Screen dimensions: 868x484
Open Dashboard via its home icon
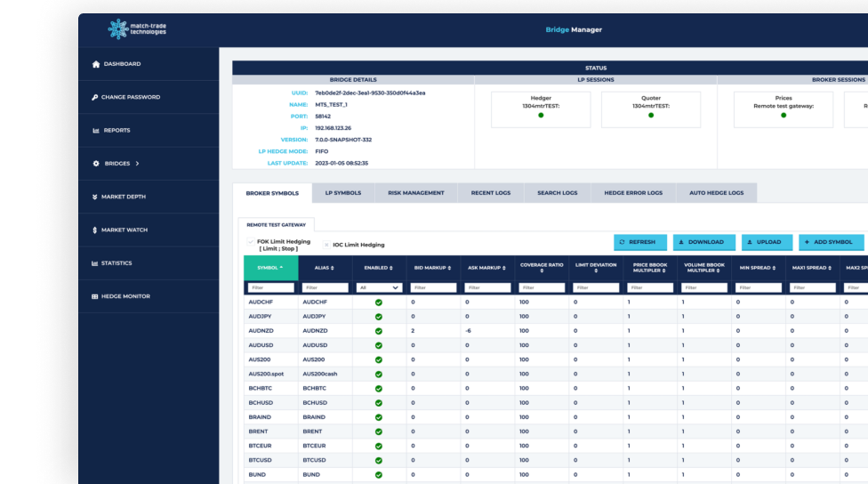coord(96,64)
